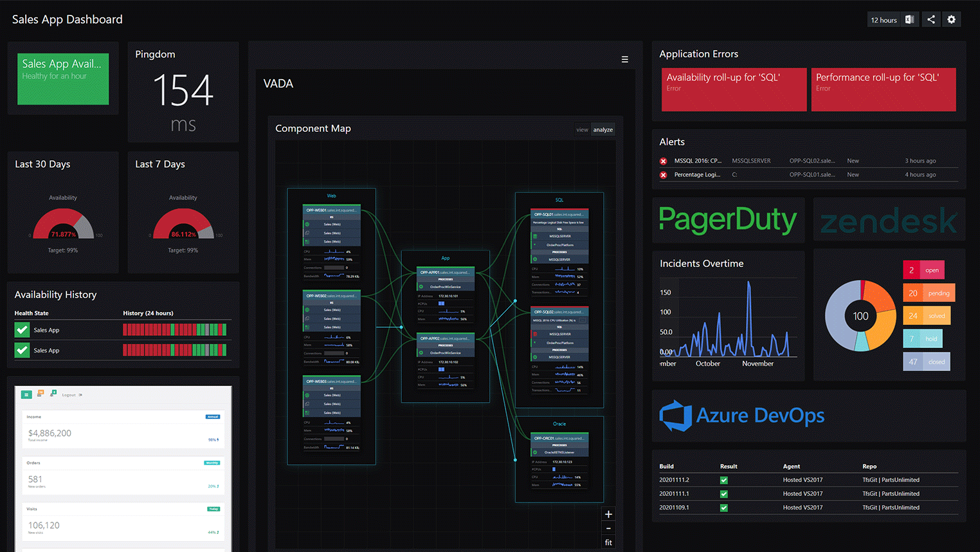This screenshot has width=980, height=552.
Task: Open the 12 hours time range selector
Action: click(x=884, y=19)
